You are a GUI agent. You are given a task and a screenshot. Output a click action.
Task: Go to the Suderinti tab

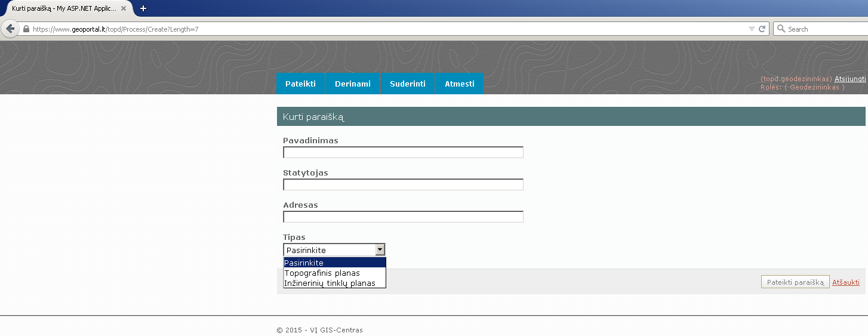pyautogui.click(x=408, y=84)
